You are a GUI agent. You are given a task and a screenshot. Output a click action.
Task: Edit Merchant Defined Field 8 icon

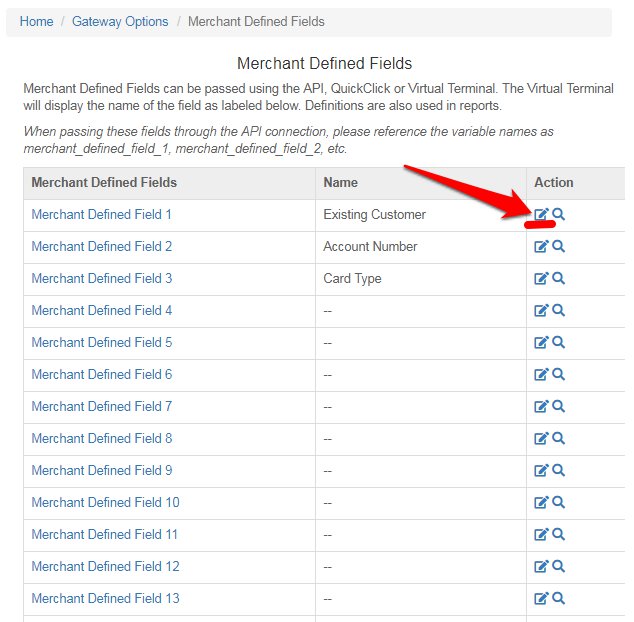point(541,438)
